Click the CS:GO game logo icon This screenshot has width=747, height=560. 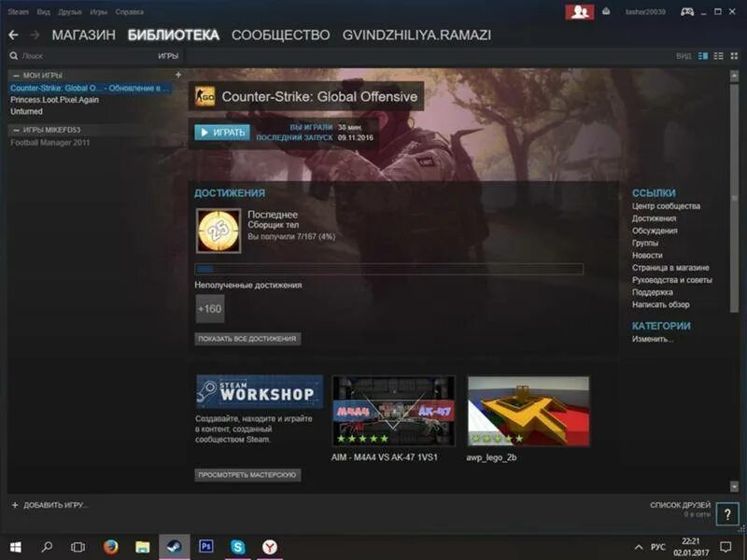204,97
